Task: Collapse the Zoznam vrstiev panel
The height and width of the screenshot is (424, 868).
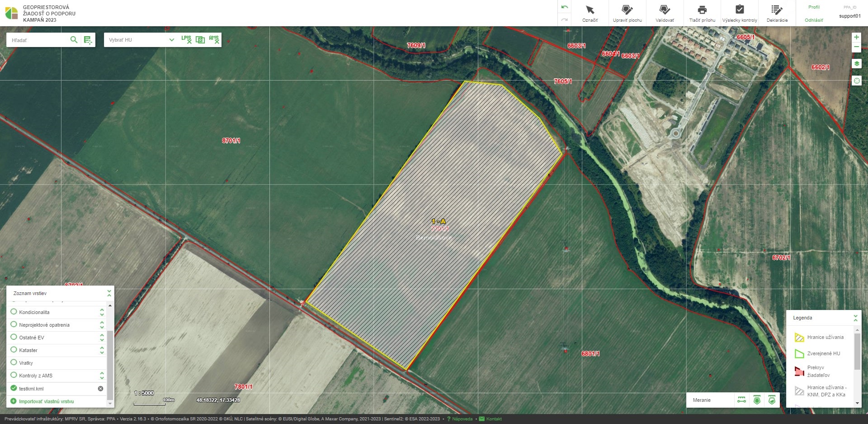Action: [109, 293]
